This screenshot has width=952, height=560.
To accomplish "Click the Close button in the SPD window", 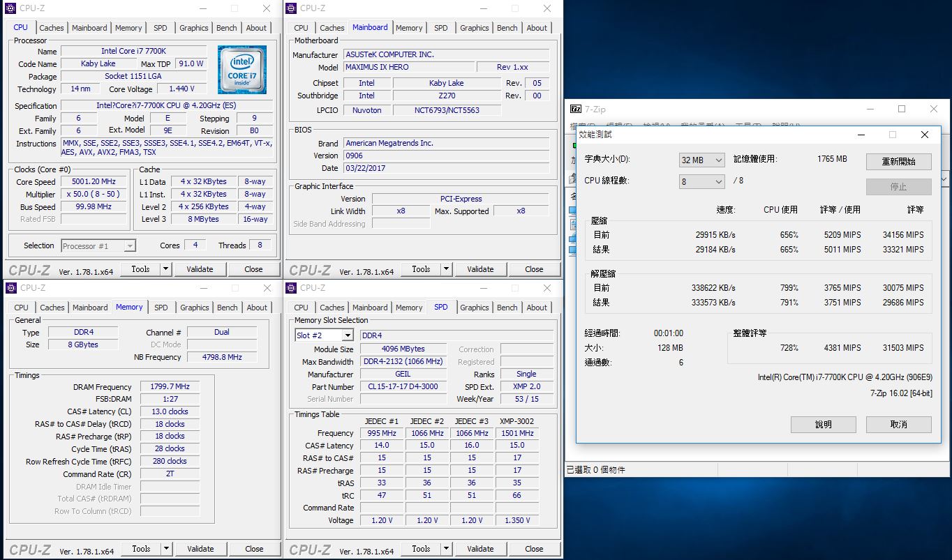I will tap(535, 549).
